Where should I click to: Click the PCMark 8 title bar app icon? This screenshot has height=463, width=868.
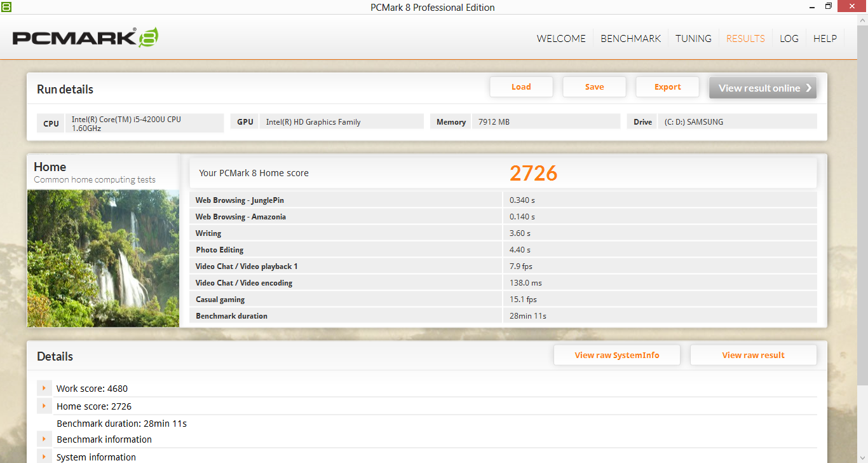[6, 6]
